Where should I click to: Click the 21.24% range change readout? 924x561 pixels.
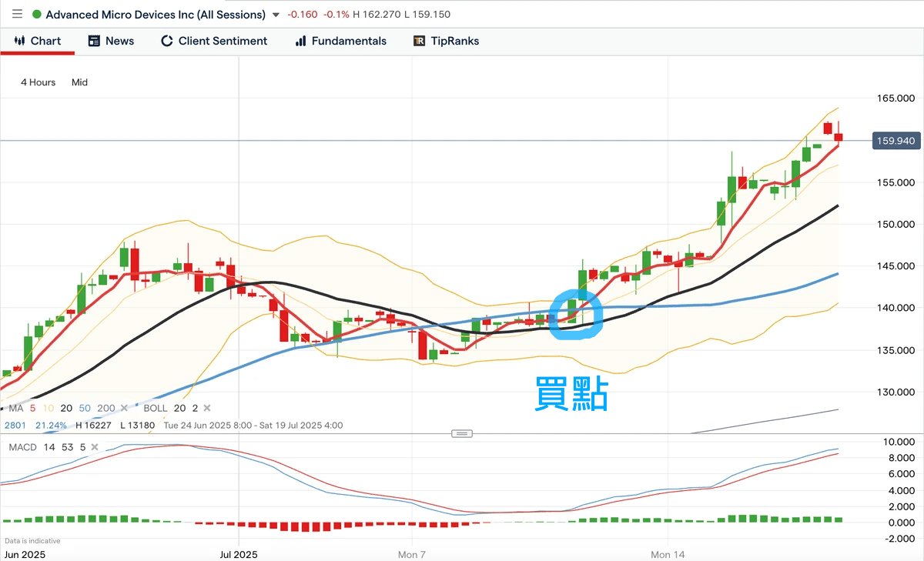click(x=52, y=426)
